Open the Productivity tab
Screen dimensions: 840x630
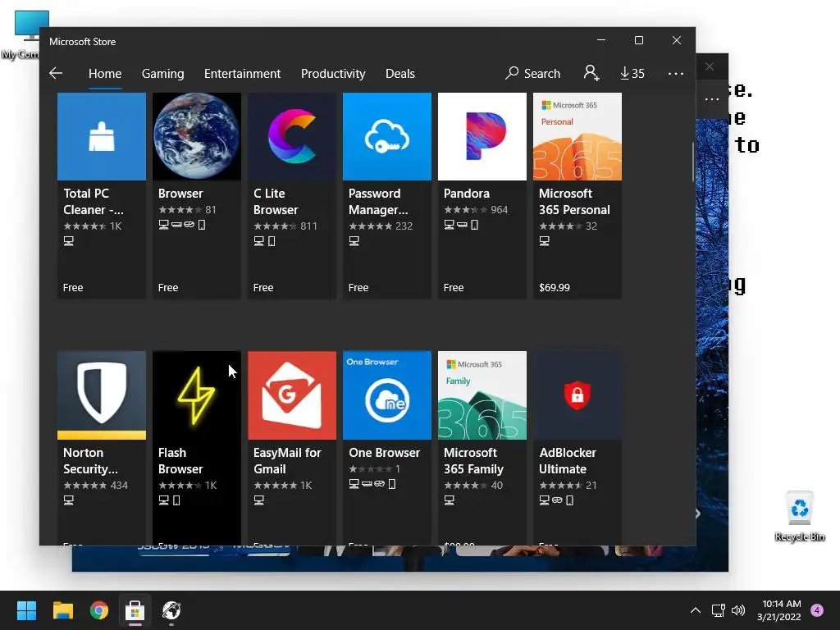pos(333,73)
